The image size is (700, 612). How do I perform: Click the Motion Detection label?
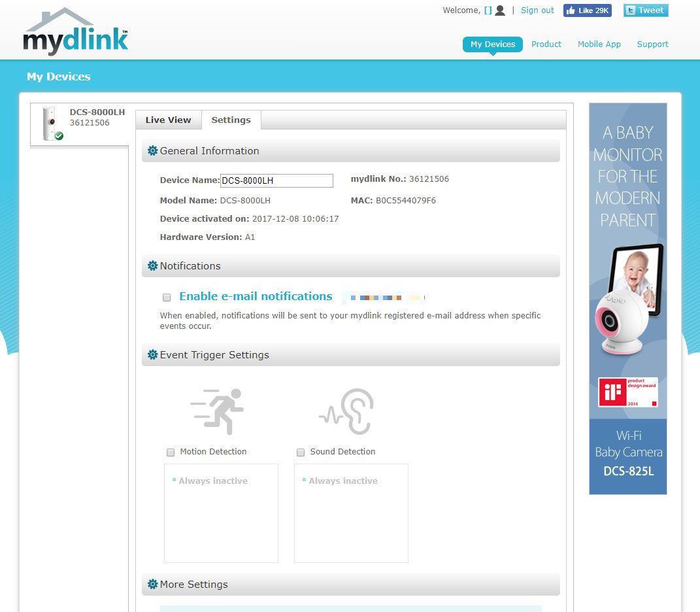click(x=213, y=452)
